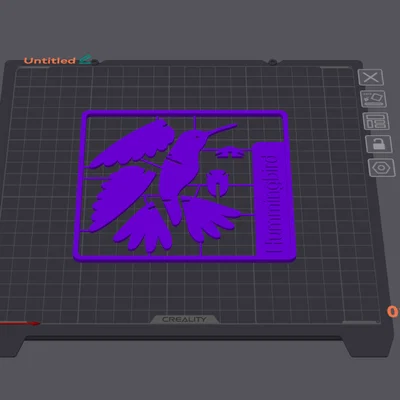Screen dimensions: 400x400
Task: Click the green pencil icon to rename plate
Action: pyautogui.click(x=85, y=59)
